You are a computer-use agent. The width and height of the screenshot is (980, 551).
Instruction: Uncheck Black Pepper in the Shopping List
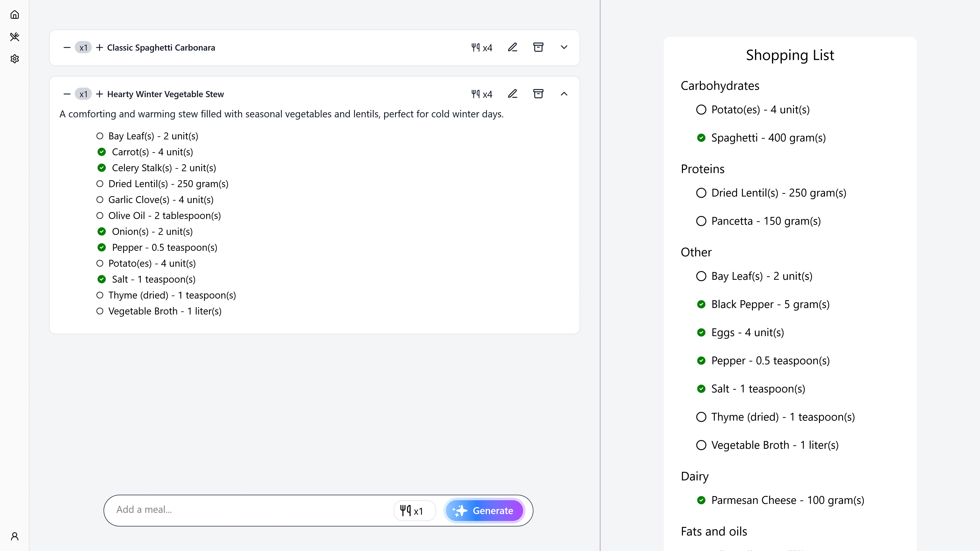point(701,304)
